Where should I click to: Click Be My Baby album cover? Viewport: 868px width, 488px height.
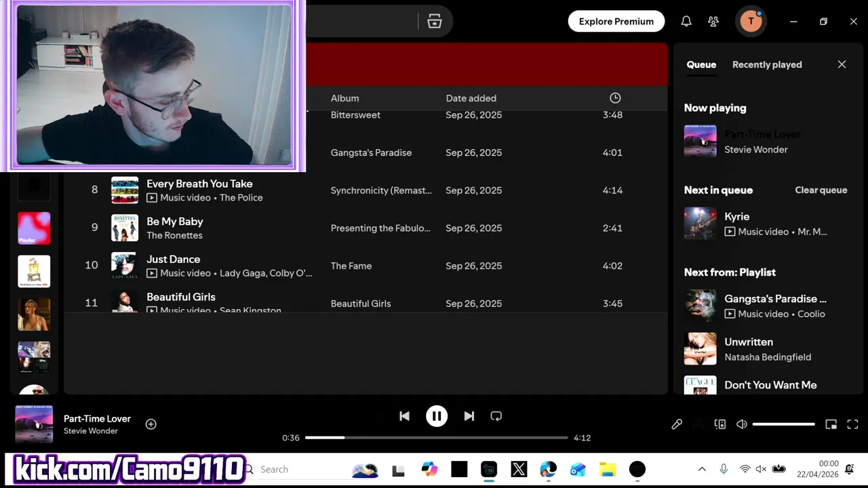point(125,228)
